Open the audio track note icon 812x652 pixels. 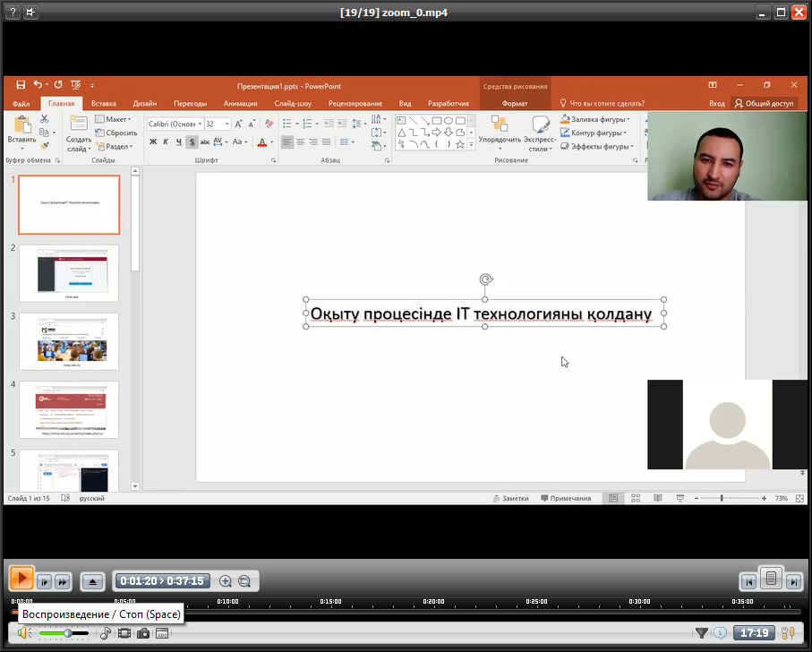[x=105, y=633]
